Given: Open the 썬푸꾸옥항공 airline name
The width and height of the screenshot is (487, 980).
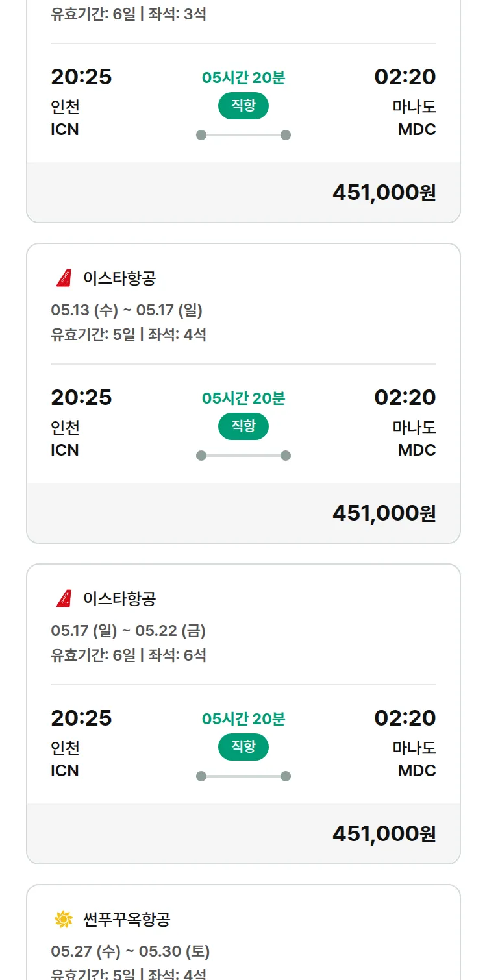Looking at the screenshot, I should click(x=127, y=919).
